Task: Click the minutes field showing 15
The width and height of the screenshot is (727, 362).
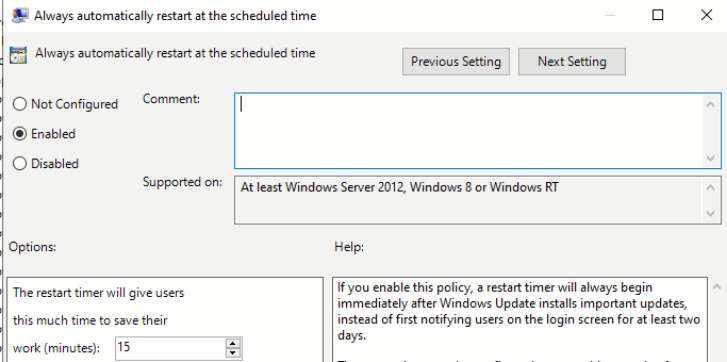Action: [x=170, y=348]
